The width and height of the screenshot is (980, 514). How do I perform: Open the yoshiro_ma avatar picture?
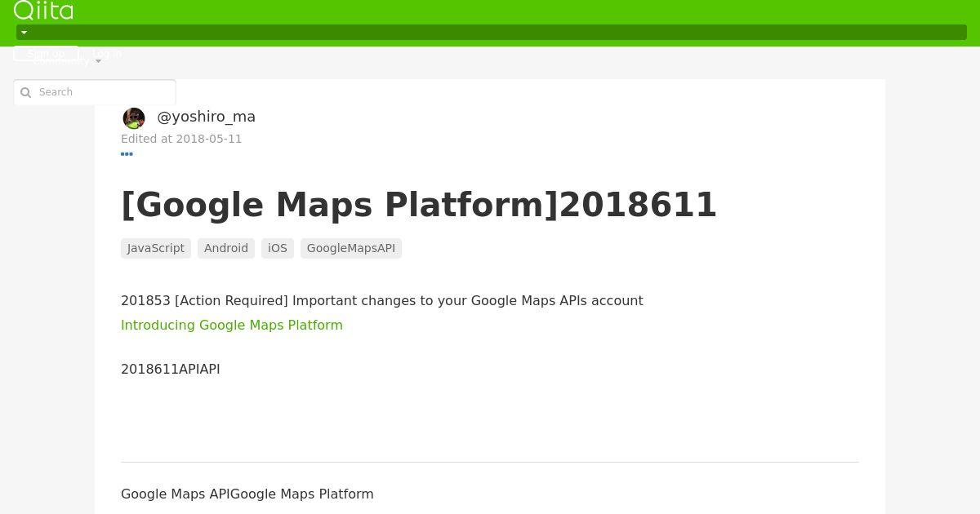click(134, 118)
